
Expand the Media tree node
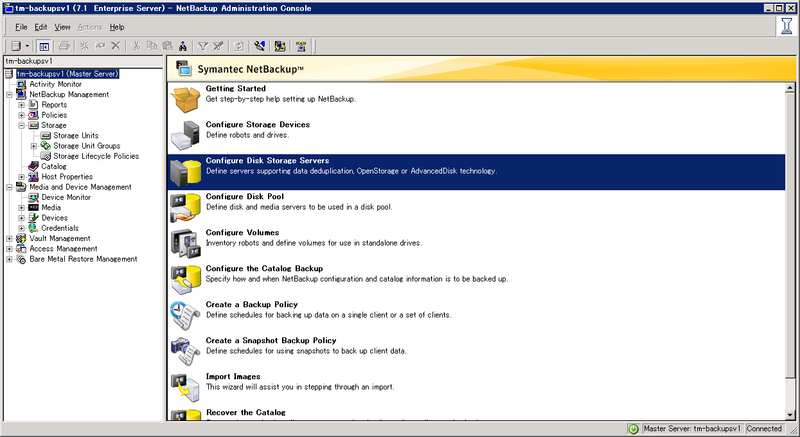coord(21,208)
